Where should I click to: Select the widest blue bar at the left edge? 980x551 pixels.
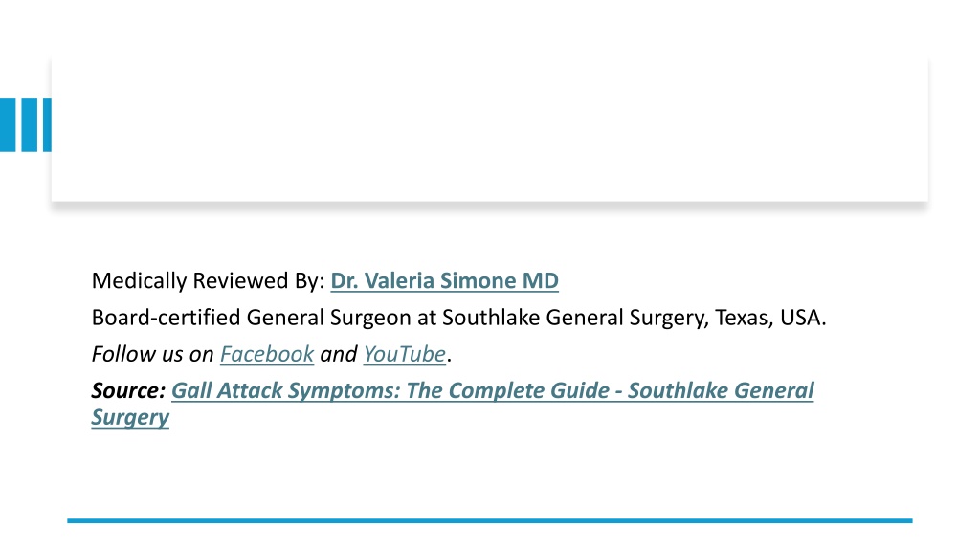click(x=8, y=124)
